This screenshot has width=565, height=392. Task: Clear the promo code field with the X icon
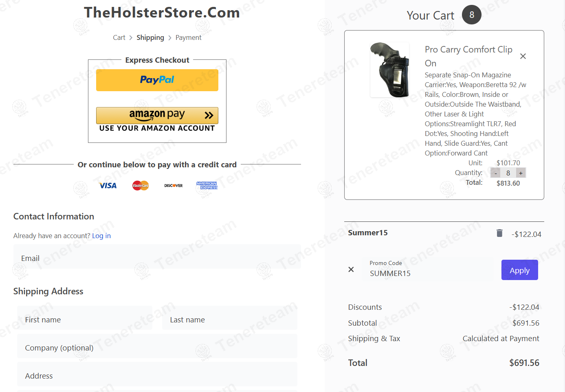coord(351,269)
